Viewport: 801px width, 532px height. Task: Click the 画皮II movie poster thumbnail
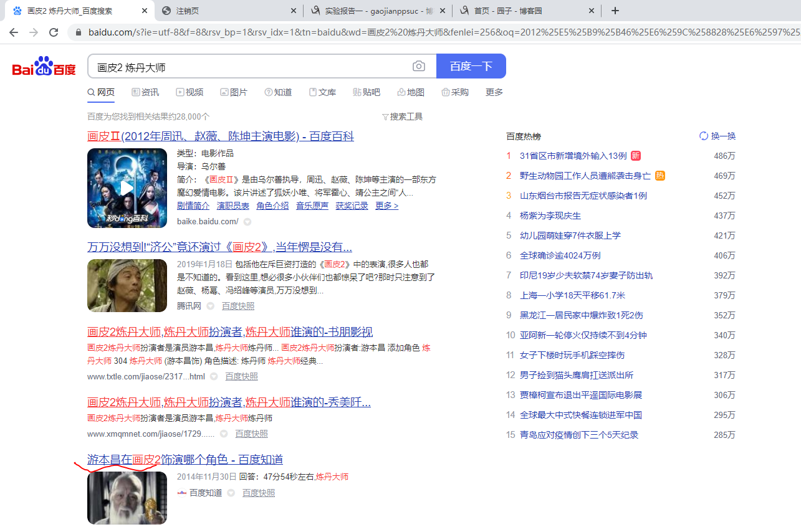click(127, 188)
